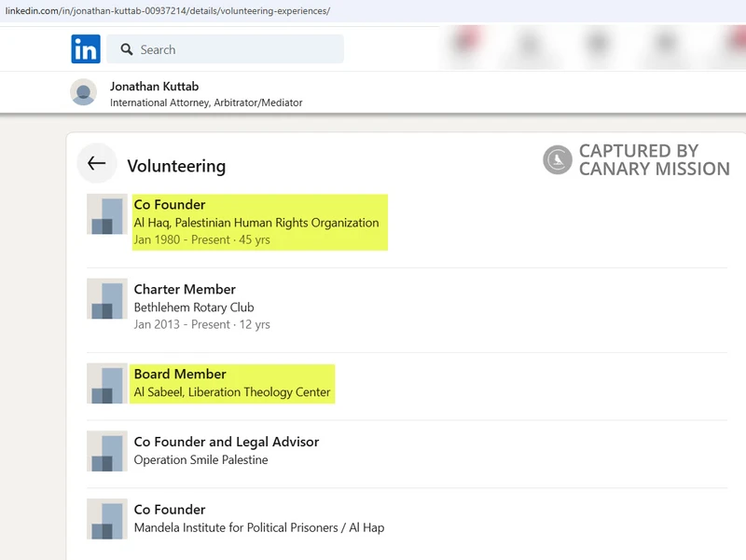Select the Bethlehem Rotary Club text

(194, 307)
